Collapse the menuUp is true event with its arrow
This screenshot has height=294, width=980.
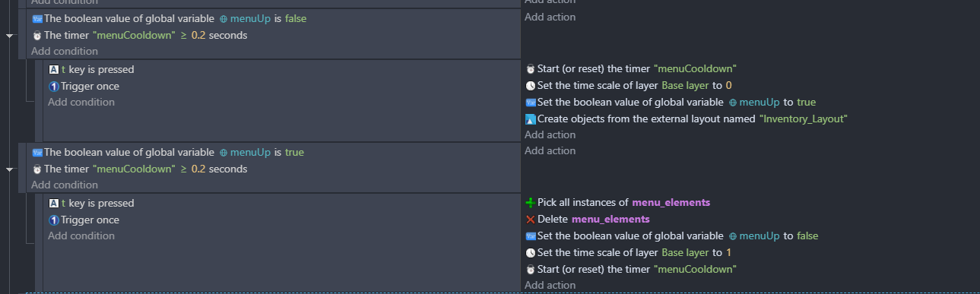click(x=9, y=169)
